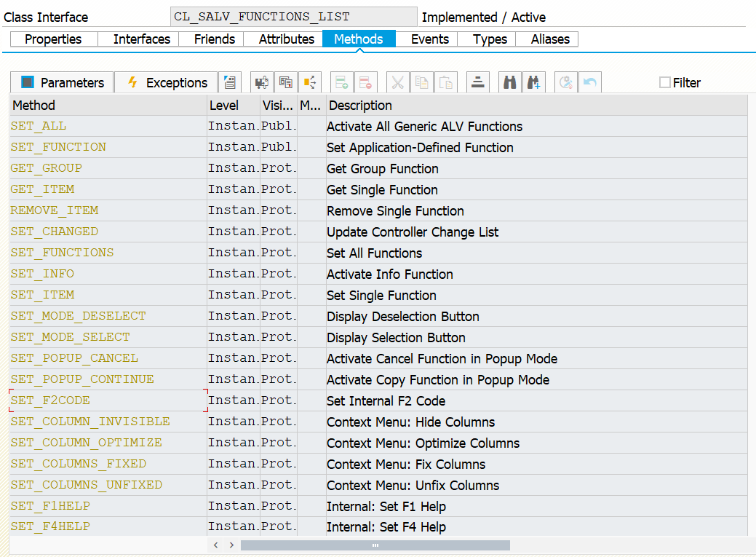Select the SET_CHANGED method cell
Viewport: 756px width, 557px height.
coord(108,232)
